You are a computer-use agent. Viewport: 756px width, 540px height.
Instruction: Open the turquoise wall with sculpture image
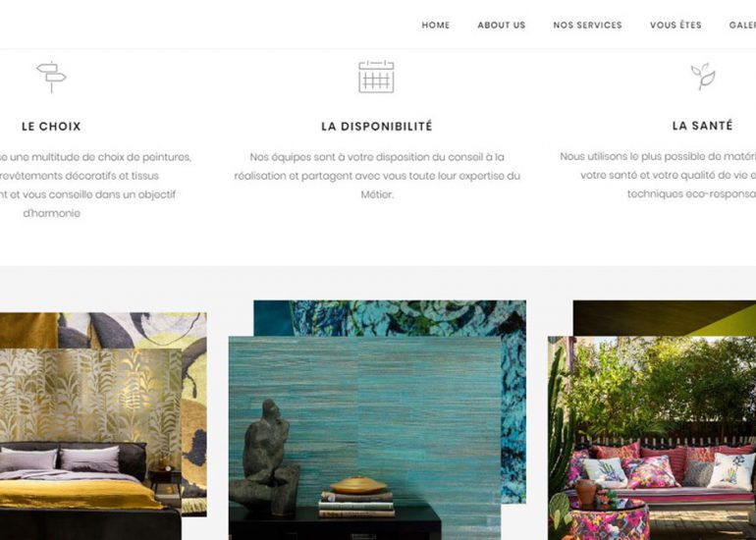tap(364, 438)
